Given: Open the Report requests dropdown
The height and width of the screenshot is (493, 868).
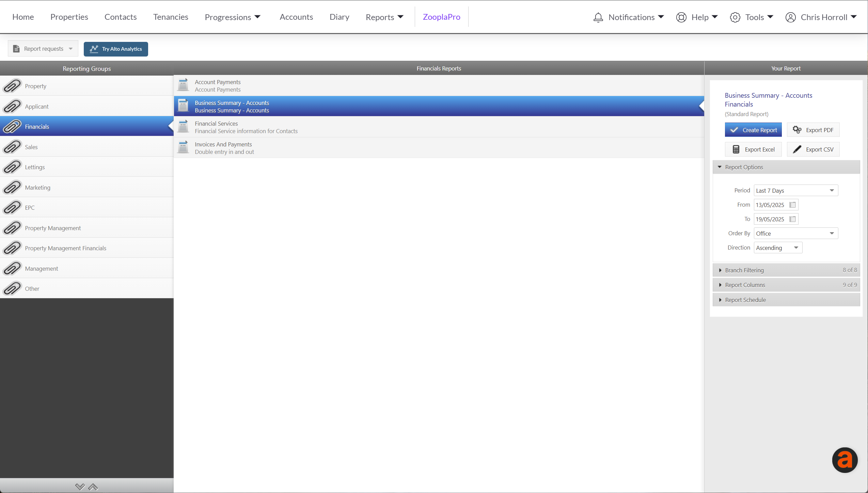Looking at the screenshot, I should pyautogui.click(x=43, y=49).
